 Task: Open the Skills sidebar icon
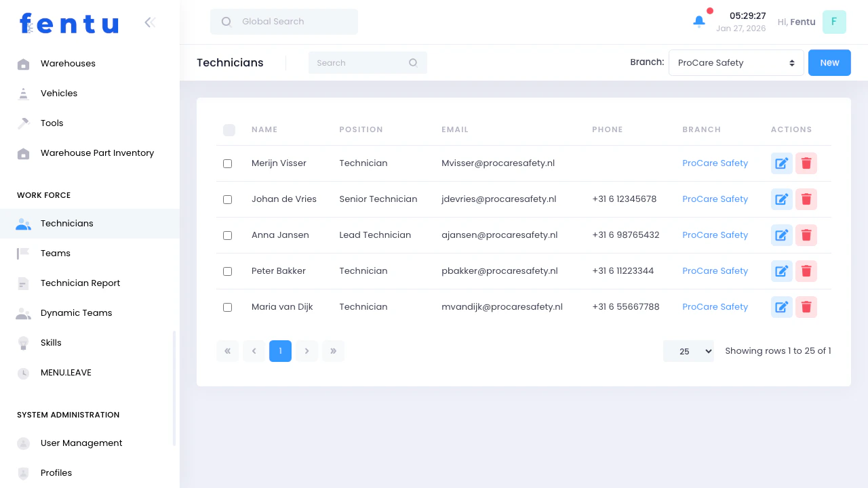pyautogui.click(x=24, y=342)
